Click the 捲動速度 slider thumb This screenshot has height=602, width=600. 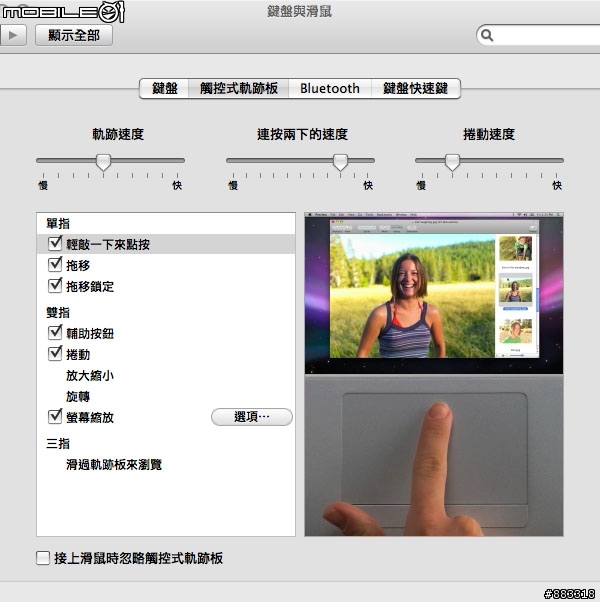[x=452, y=162]
